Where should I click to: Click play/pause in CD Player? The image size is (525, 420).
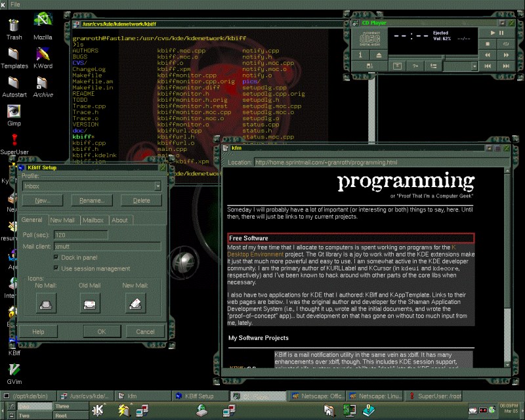(497, 33)
